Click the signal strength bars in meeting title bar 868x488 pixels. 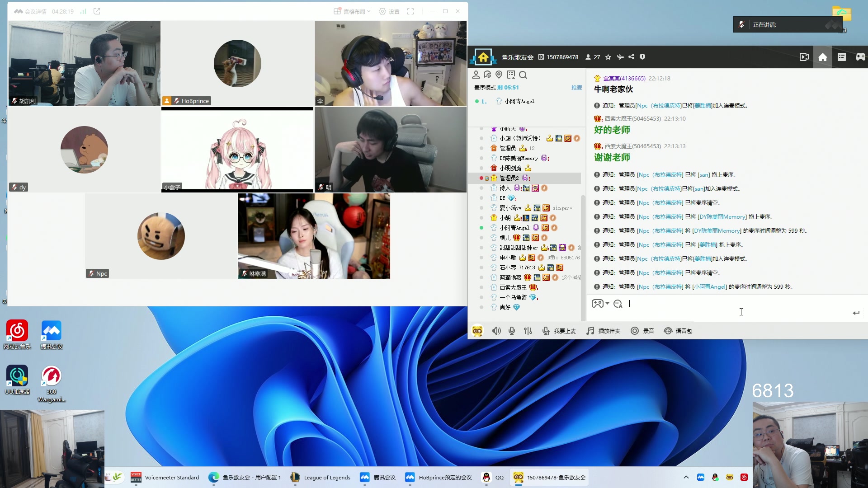click(x=83, y=11)
